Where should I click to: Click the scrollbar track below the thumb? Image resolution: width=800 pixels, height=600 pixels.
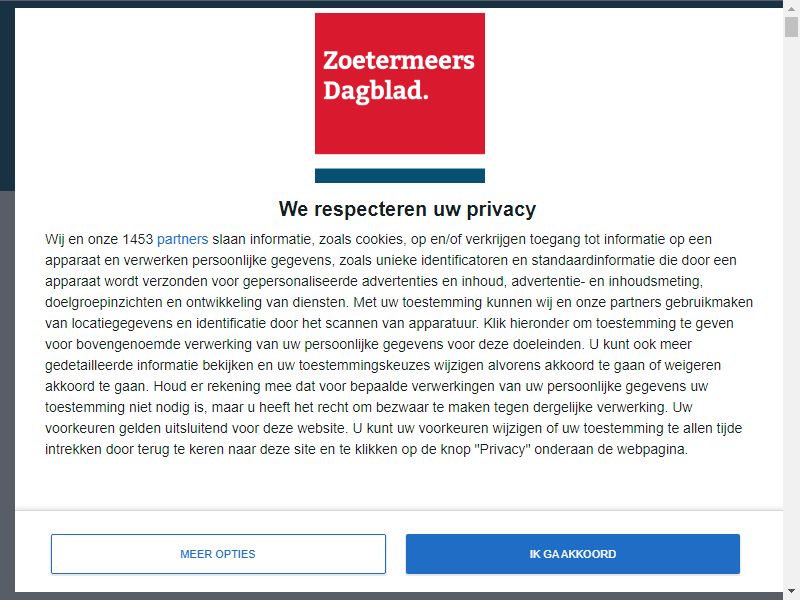click(791, 306)
